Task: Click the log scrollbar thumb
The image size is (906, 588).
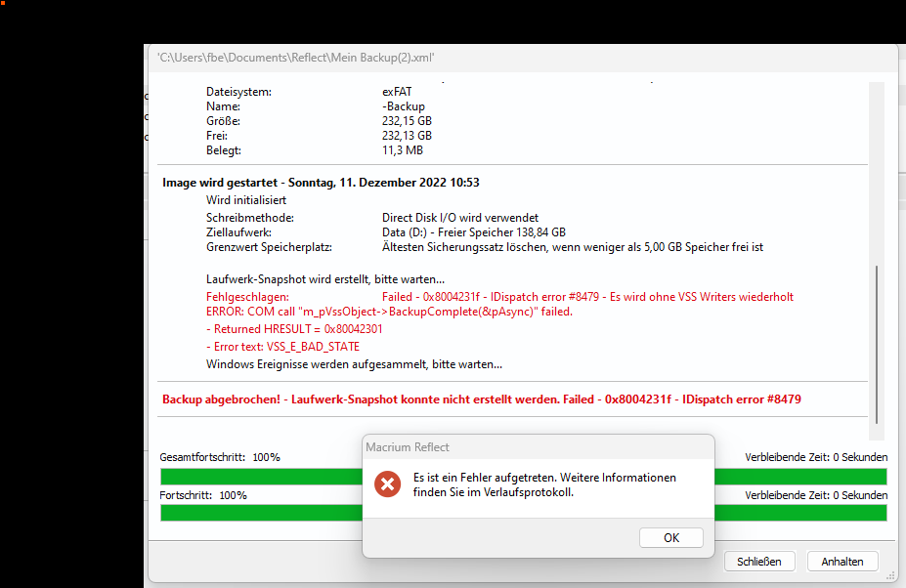Action: (877, 344)
